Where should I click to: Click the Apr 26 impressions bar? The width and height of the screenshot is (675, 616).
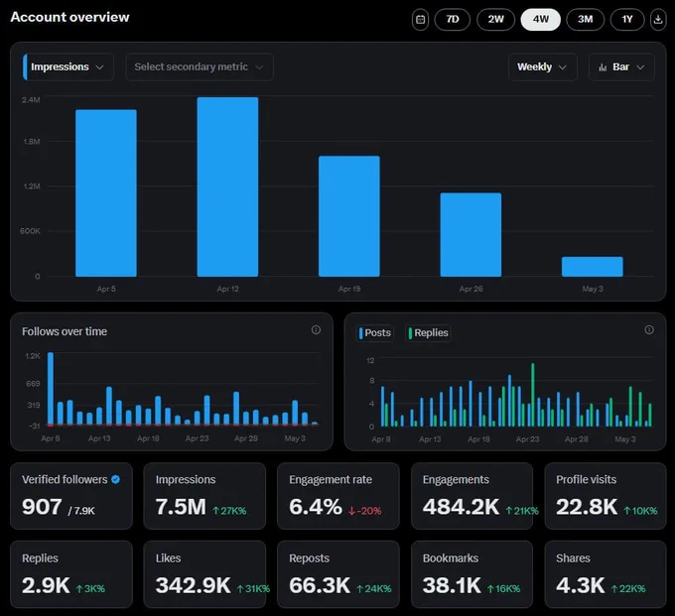coord(471,234)
